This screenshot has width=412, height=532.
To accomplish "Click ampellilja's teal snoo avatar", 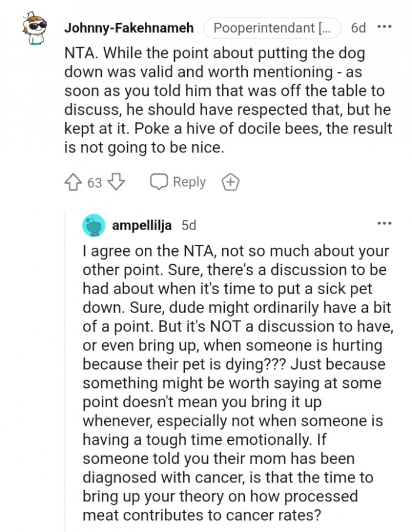I will point(94,225).
